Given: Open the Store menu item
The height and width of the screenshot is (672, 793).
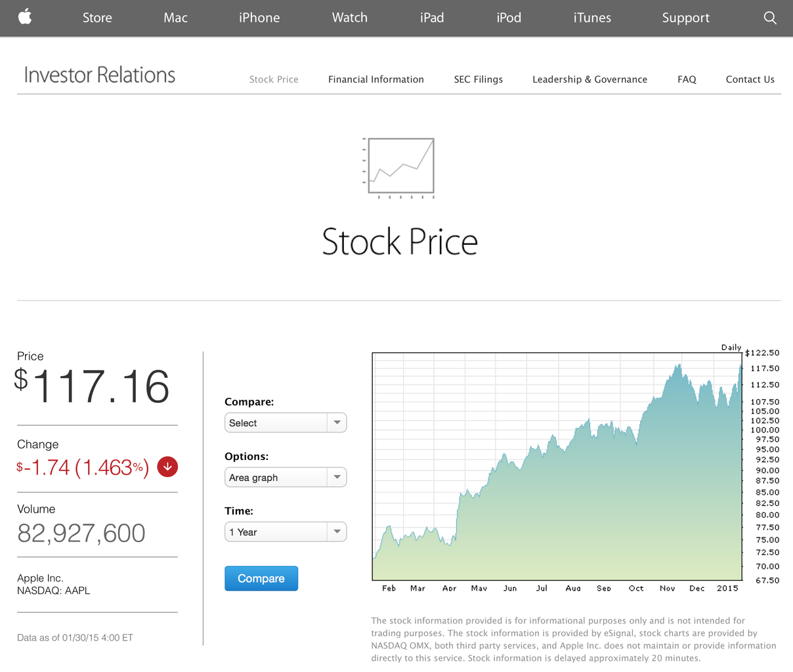Looking at the screenshot, I should [97, 18].
